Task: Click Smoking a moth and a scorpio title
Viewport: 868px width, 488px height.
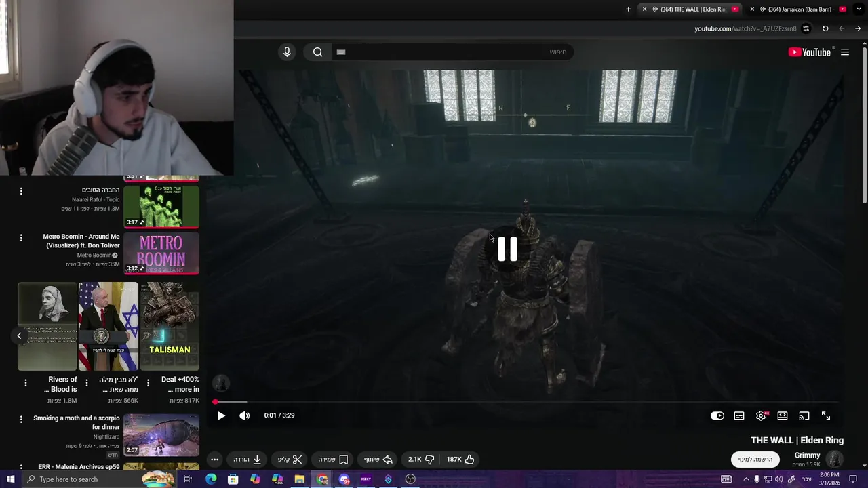Action: pos(77,422)
